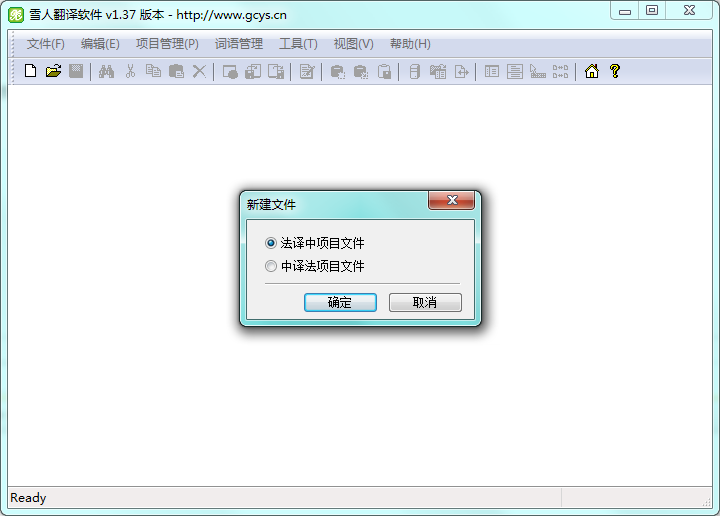Open the 词语管理 menu
This screenshot has width=720, height=516.
click(239, 44)
